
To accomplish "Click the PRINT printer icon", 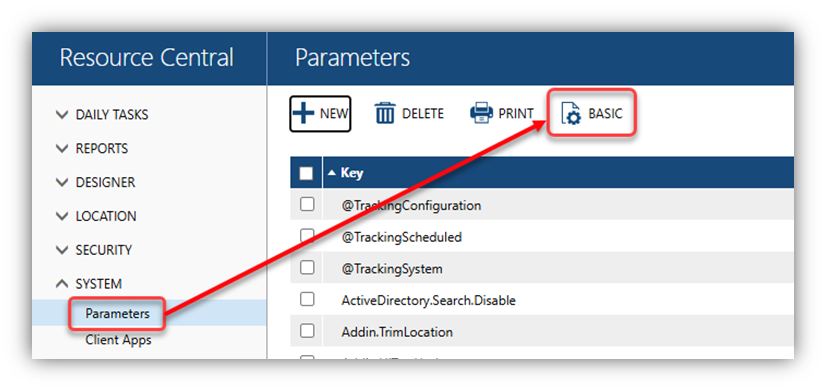I will pos(481,113).
